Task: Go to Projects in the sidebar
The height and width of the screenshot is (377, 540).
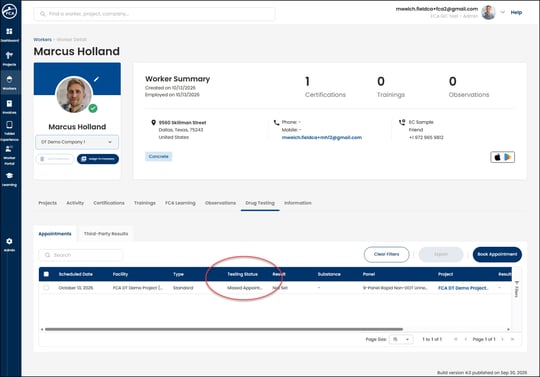Action: (9, 59)
